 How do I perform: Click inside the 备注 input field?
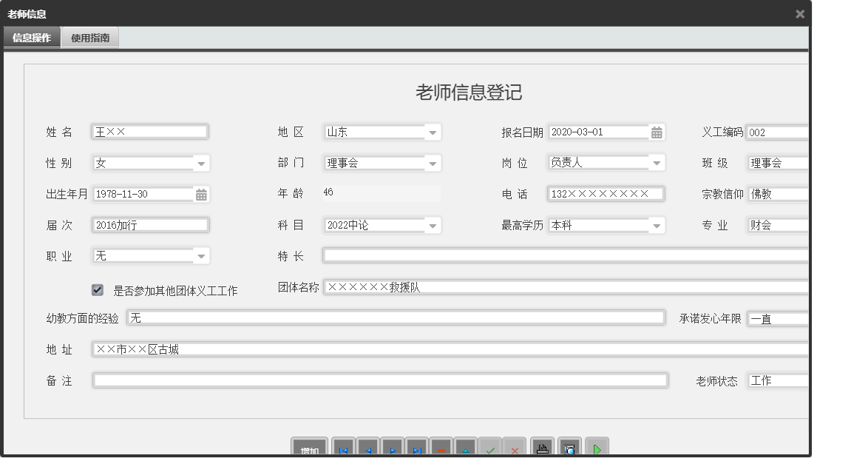(370, 380)
